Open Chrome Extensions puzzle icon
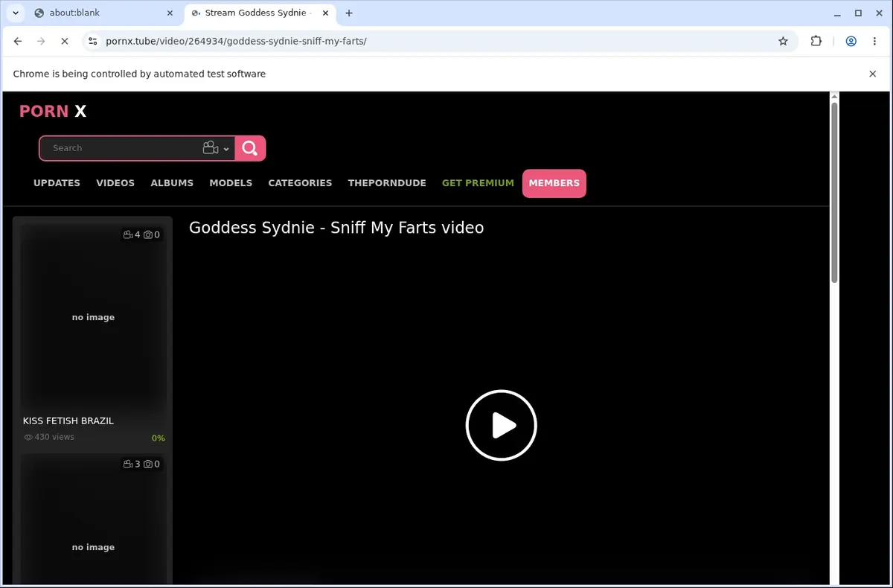The image size is (893, 588). (x=816, y=42)
